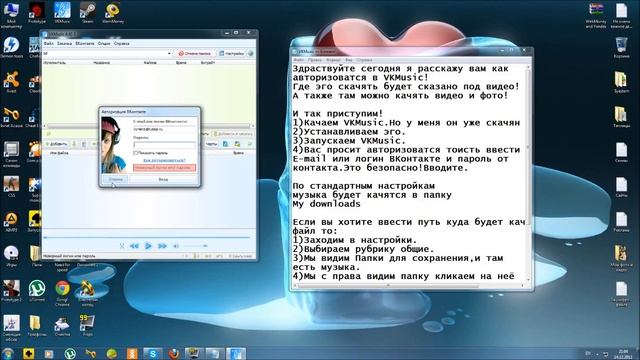Click password input field
The height and width of the screenshot is (360, 640).
point(164,144)
